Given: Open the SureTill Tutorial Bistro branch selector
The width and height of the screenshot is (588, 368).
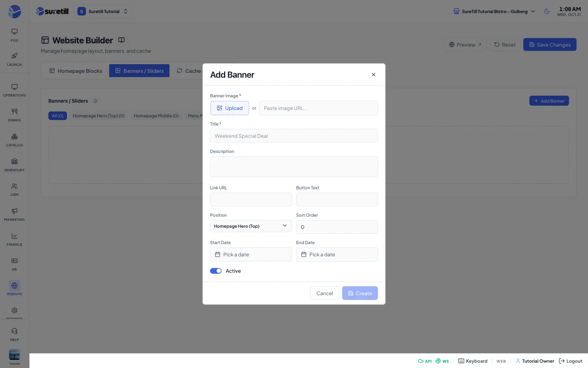Looking at the screenshot, I should [494, 11].
